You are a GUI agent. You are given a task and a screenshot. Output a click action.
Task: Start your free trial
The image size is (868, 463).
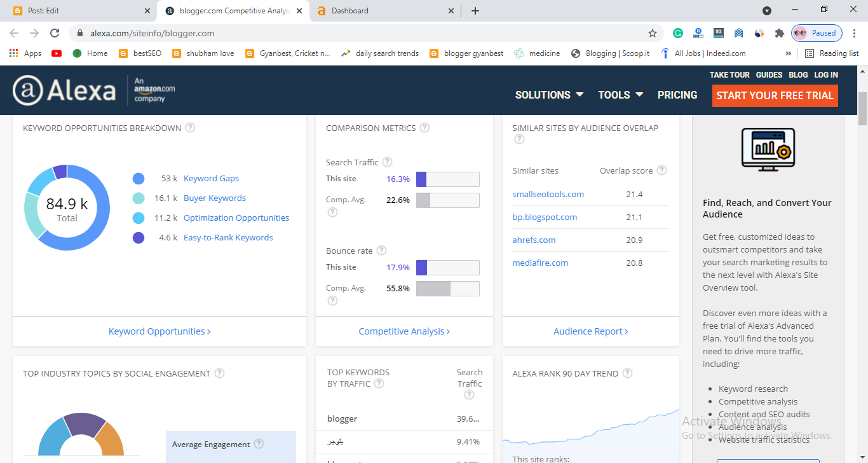coord(775,95)
